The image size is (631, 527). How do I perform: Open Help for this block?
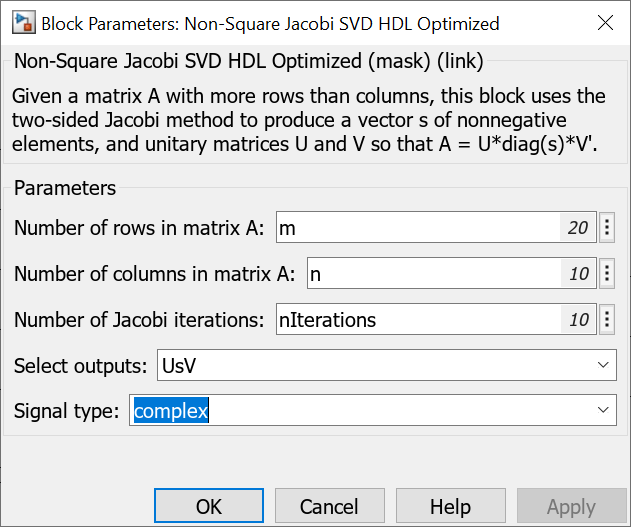pyautogui.click(x=450, y=507)
